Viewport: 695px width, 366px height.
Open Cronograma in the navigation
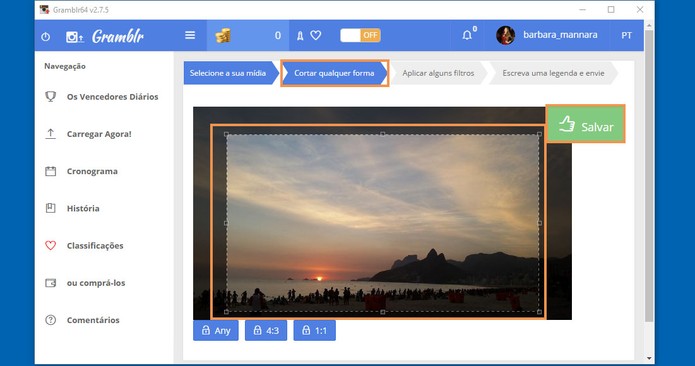pos(92,171)
